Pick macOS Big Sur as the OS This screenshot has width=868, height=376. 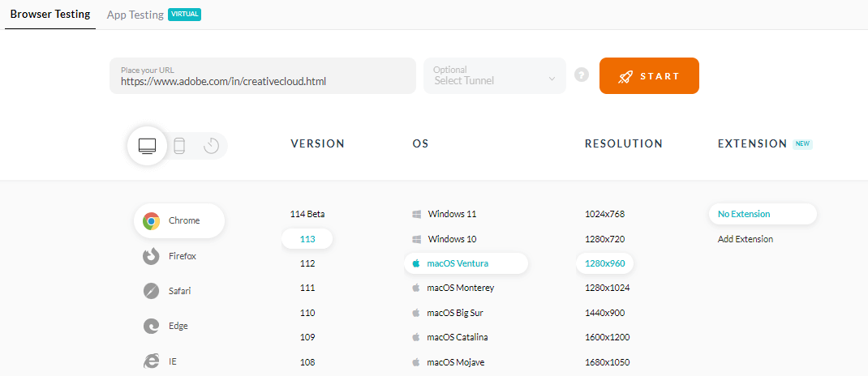pyautogui.click(x=455, y=313)
